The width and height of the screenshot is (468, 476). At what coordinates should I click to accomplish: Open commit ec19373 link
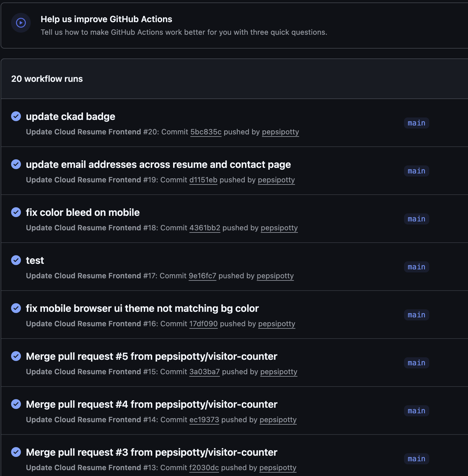(x=204, y=420)
